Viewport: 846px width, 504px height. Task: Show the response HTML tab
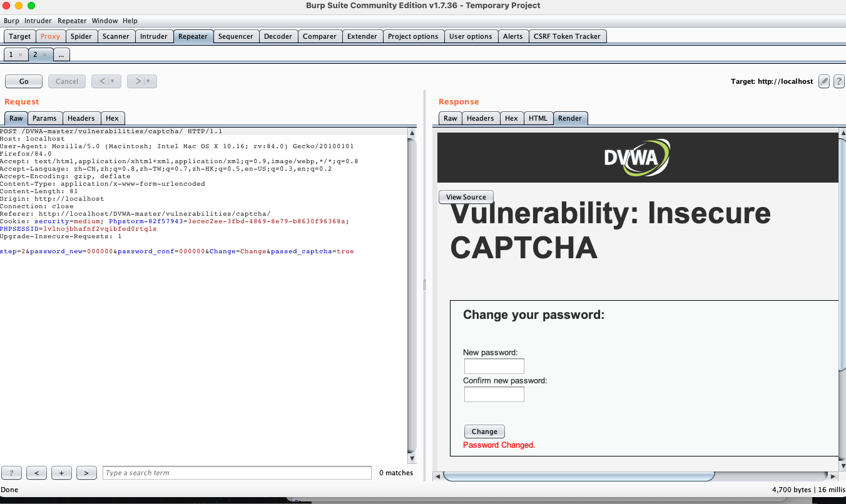pyautogui.click(x=538, y=118)
